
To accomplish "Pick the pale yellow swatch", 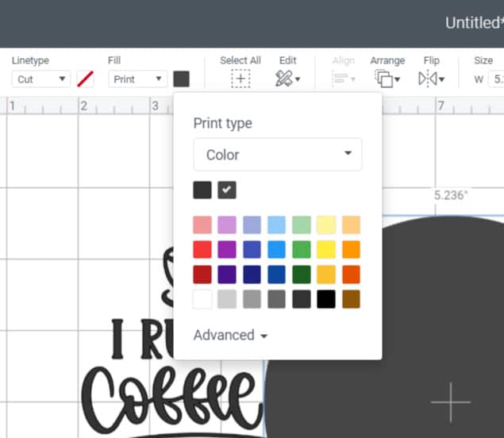I will click(x=326, y=225).
